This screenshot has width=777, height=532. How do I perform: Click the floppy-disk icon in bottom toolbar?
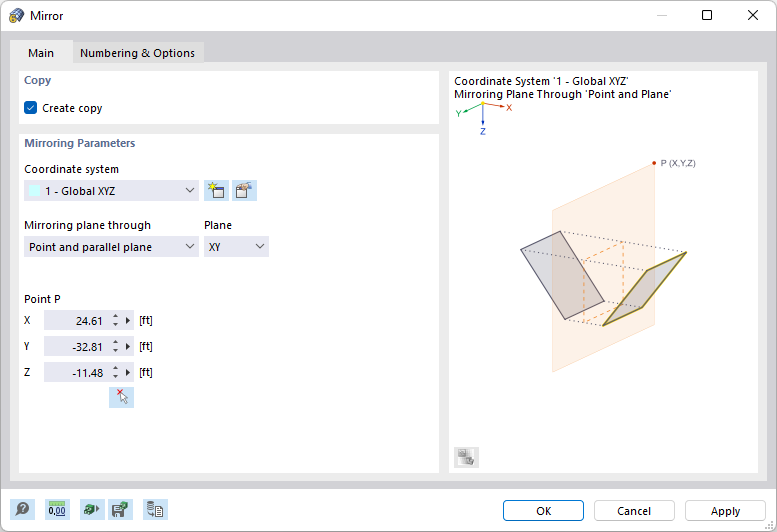120,509
